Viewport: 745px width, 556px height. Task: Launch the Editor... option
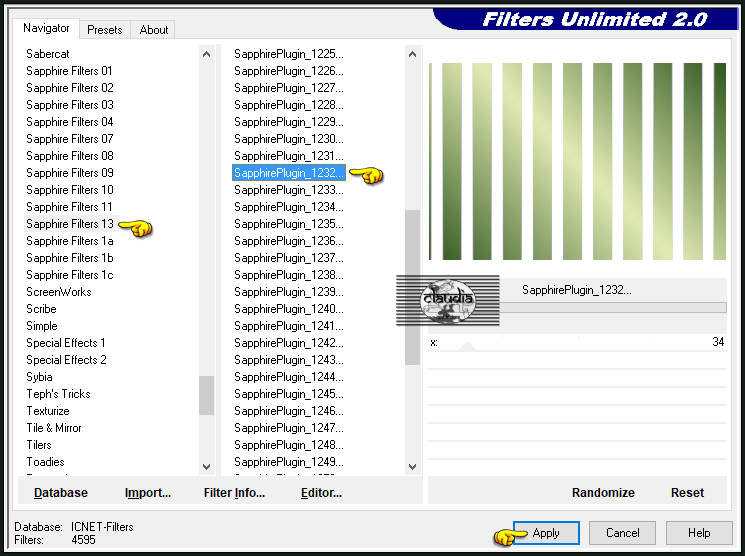click(x=321, y=492)
